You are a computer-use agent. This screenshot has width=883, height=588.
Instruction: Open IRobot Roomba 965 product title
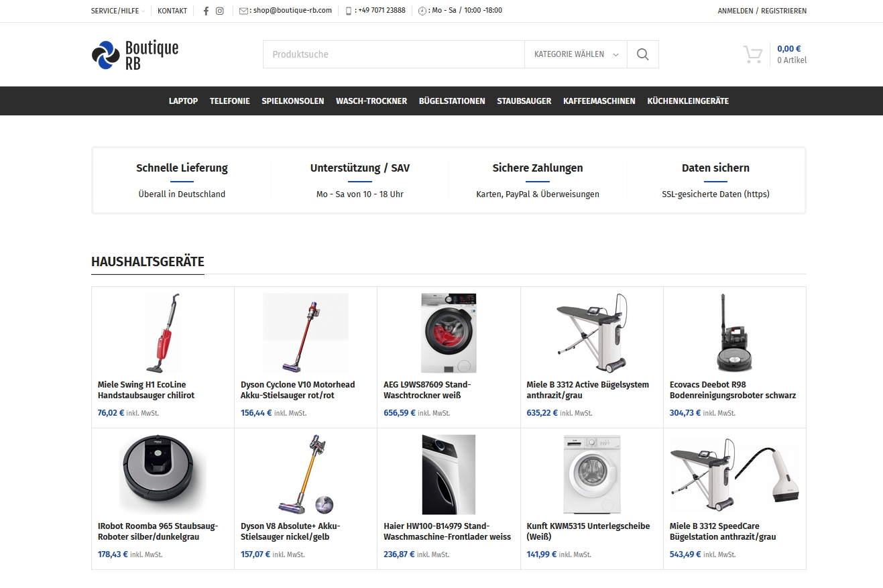pyautogui.click(x=158, y=531)
